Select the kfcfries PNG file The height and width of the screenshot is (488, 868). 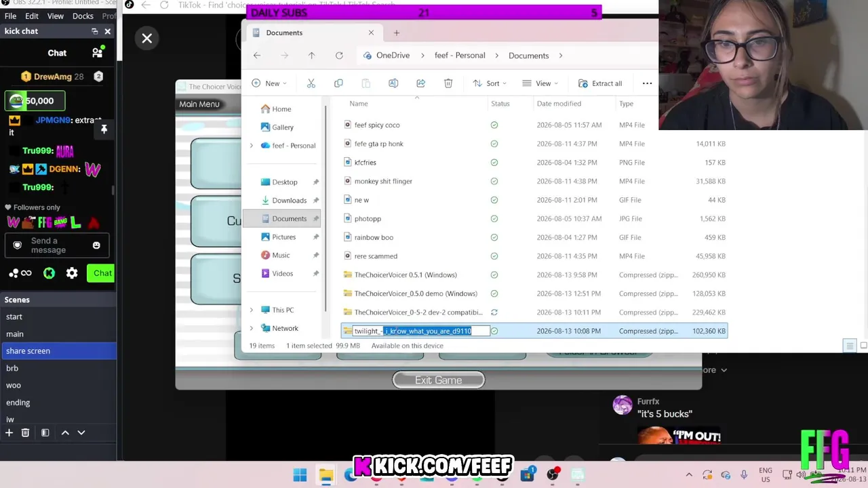coord(534,163)
